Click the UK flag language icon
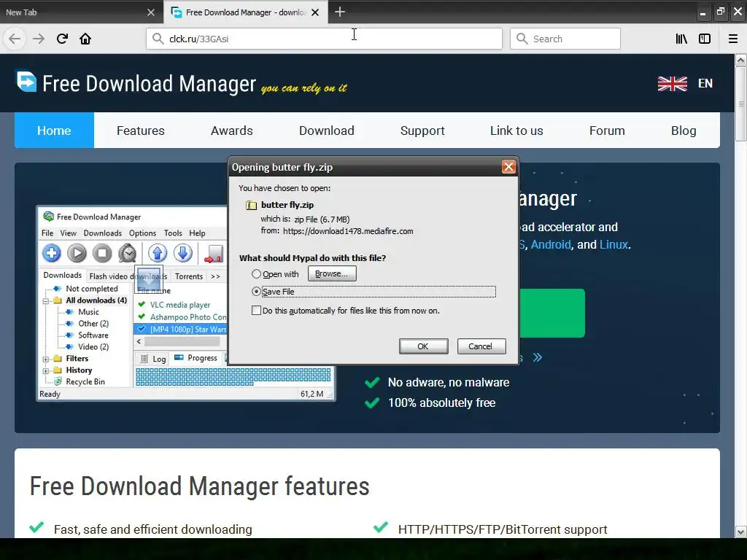This screenshot has height=560, width=747. (x=672, y=83)
